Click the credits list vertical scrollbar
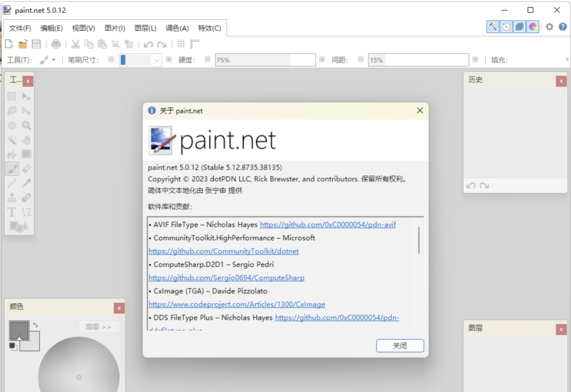The height and width of the screenshot is (392, 571). point(419,240)
